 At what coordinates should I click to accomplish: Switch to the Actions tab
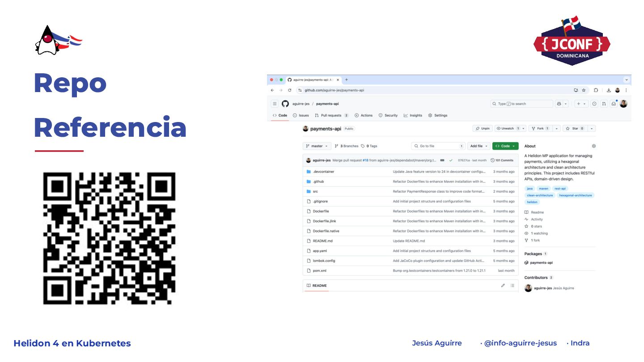pyautogui.click(x=364, y=115)
